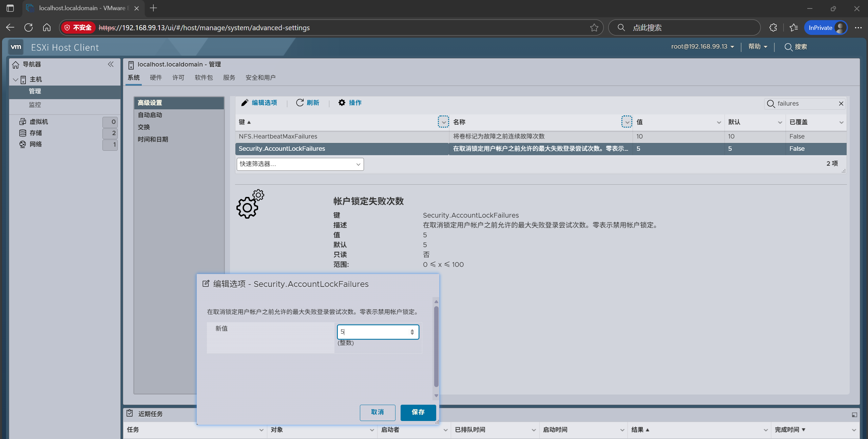Screen dimensions: 868x439
Task: Open the 名称 column dropdown arrow
Action: coord(627,122)
